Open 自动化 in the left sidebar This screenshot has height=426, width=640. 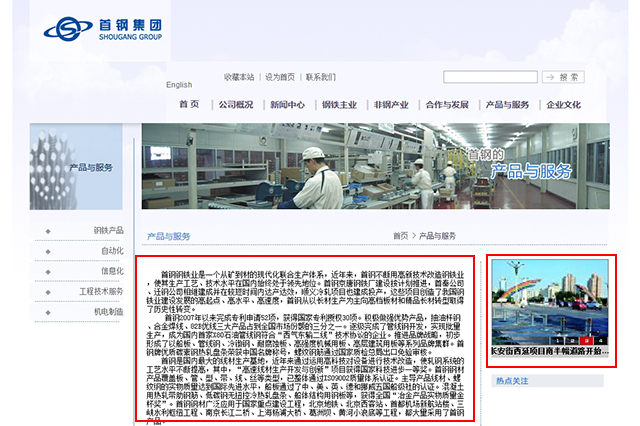112,251
